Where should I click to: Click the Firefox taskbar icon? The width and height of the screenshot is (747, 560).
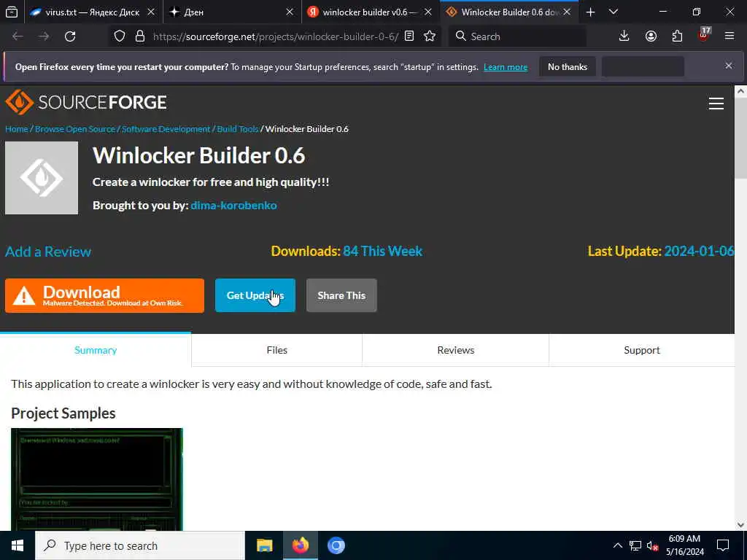pyautogui.click(x=300, y=545)
